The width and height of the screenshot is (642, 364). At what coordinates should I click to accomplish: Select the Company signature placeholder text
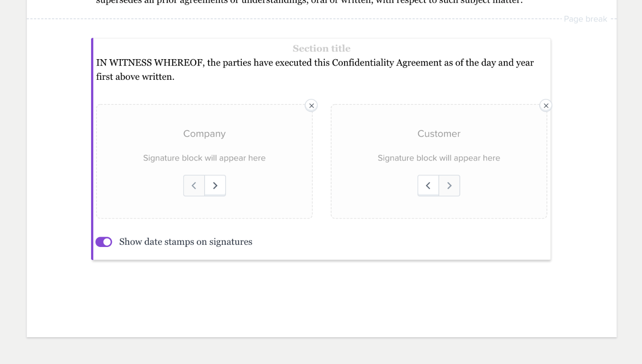pos(204,158)
